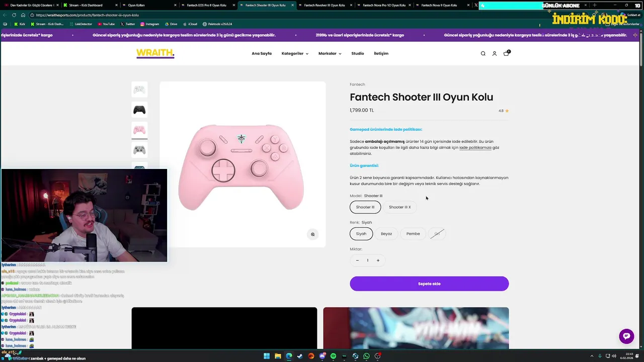Decrease quantity with minus button
This screenshot has height=362, width=644.
tap(357, 260)
